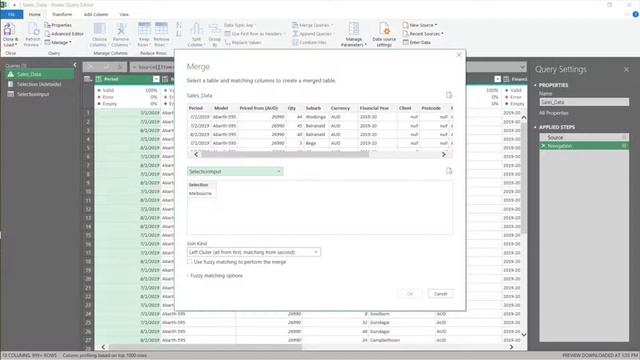The image size is (640, 360).
Task: Click Replace Values in the ribbon
Action: (x=243, y=42)
